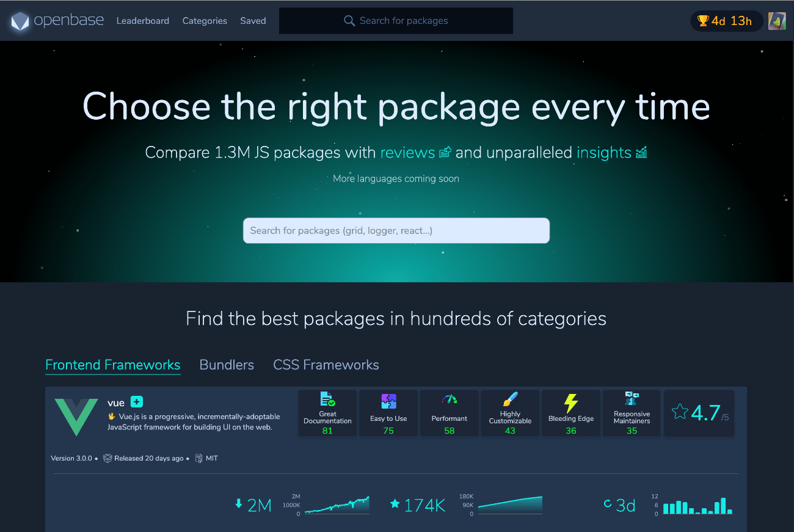Click the package box icon beside Released
This screenshot has width=794, height=532.
pyautogui.click(x=107, y=458)
